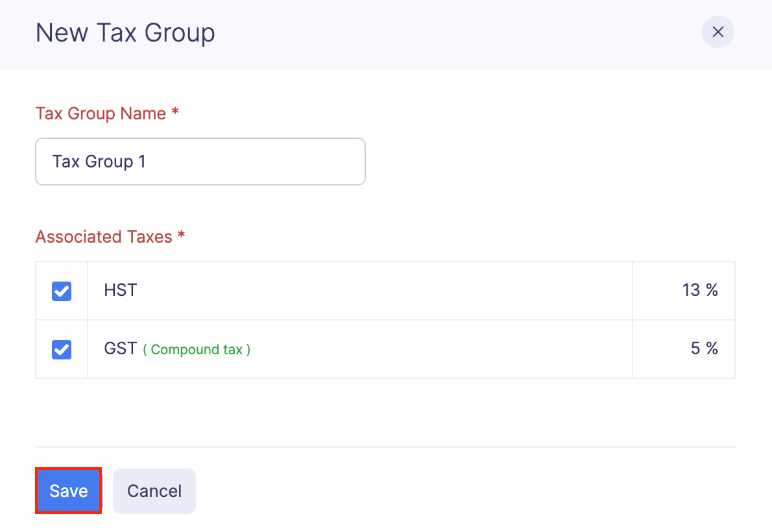Image resolution: width=772 pixels, height=532 pixels.
Task: Click the Compound tax label beside GST
Action: pyautogui.click(x=196, y=350)
